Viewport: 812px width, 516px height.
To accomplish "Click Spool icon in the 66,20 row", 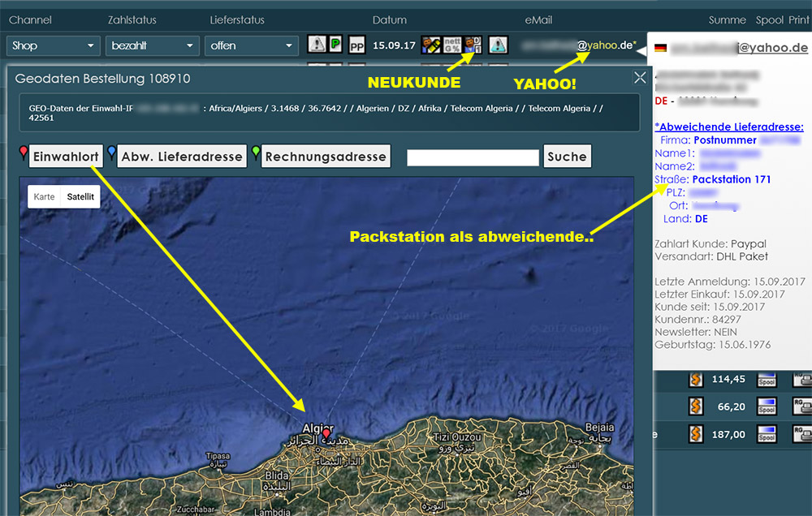I will pyautogui.click(x=767, y=406).
